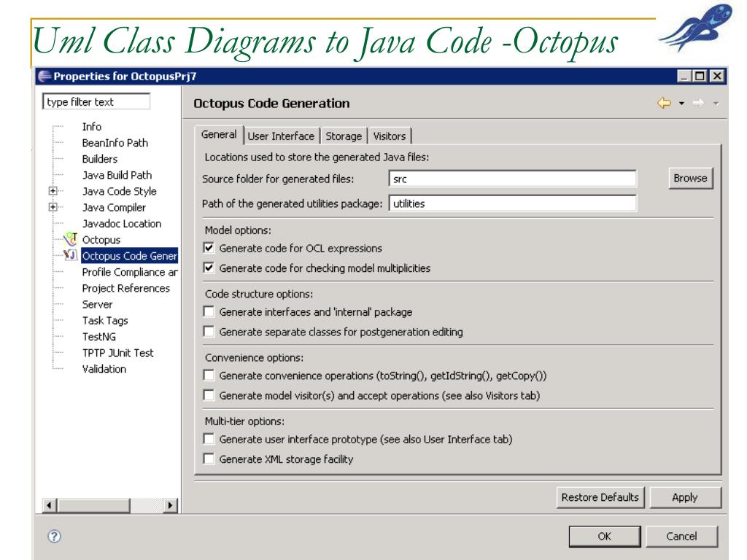
Task: Switch to the Visitors tab
Action: click(x=390, y=136)
